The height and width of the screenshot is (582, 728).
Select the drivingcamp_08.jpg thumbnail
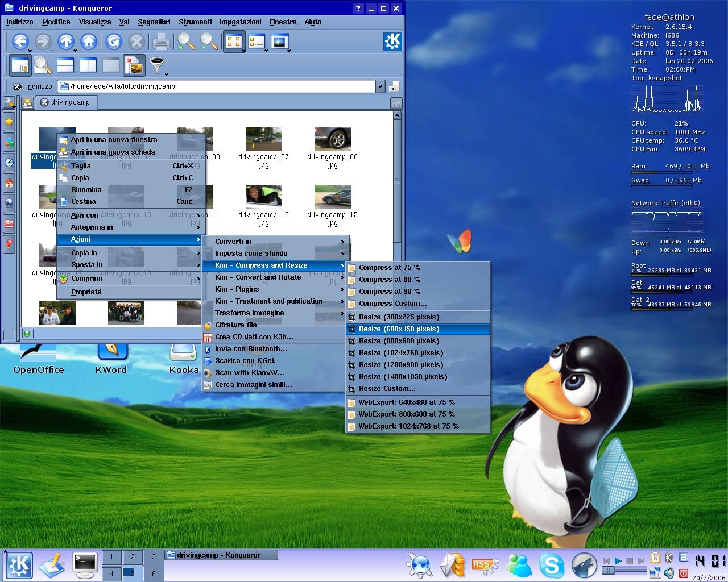point(333,140)
